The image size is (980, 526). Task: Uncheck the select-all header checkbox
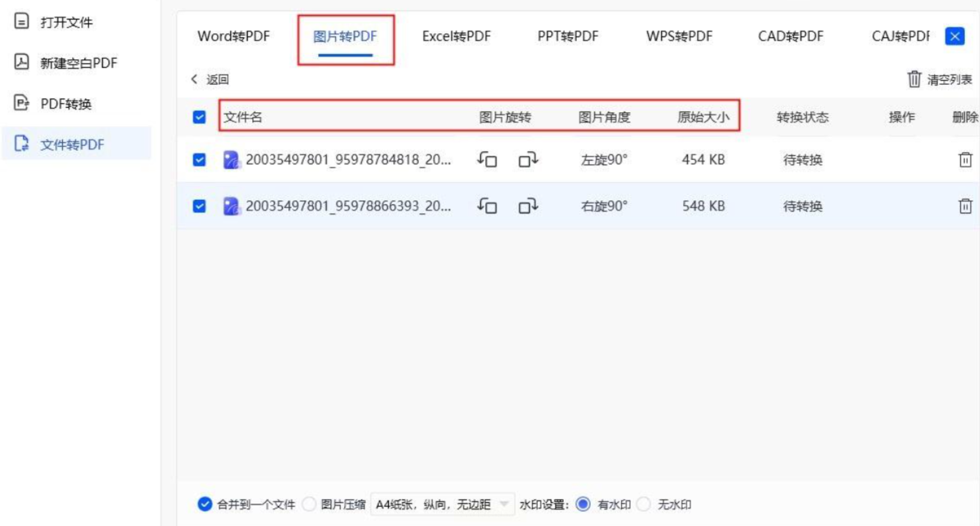199,117
